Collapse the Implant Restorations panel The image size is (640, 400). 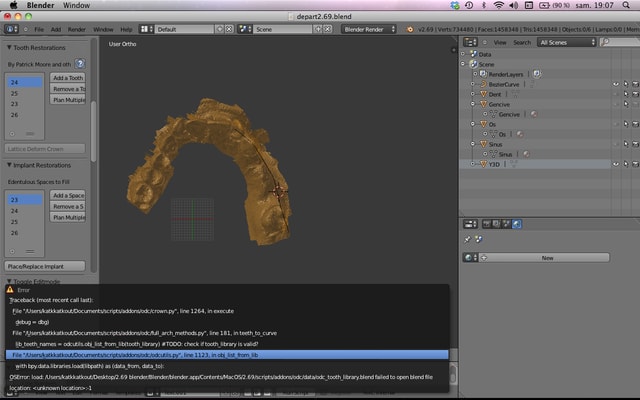click(10, 165)
